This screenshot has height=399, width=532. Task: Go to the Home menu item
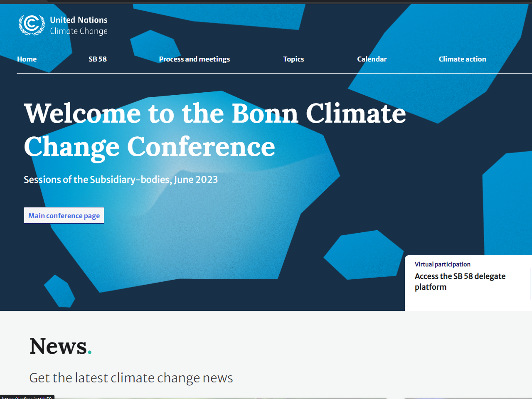click(27, 59)
